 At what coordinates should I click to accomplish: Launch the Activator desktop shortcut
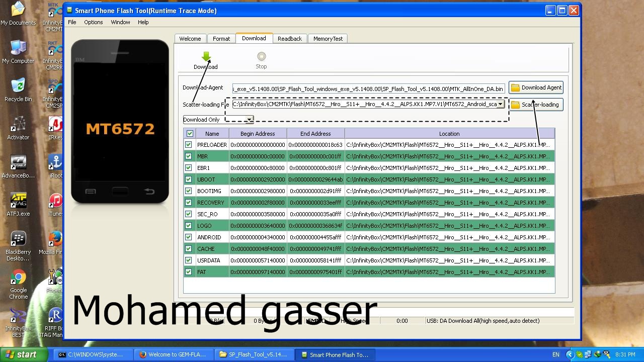point(18,128)
